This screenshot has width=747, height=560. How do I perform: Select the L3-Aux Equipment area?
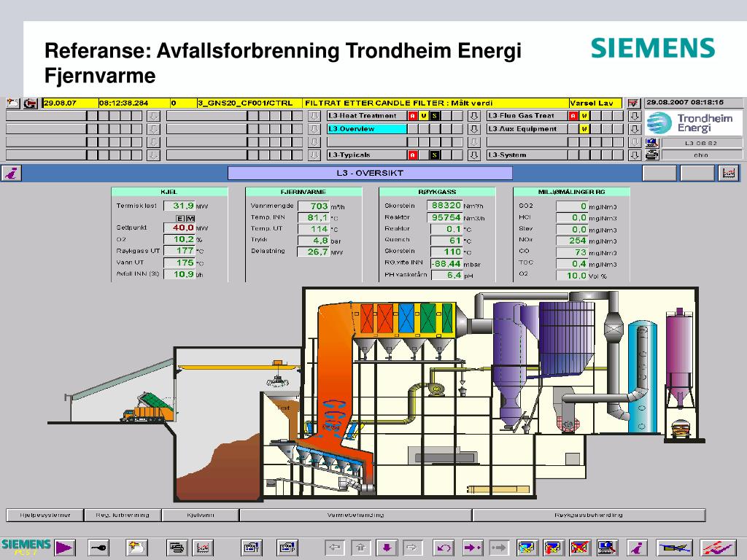pyautogui.click(x=527, y=128)
